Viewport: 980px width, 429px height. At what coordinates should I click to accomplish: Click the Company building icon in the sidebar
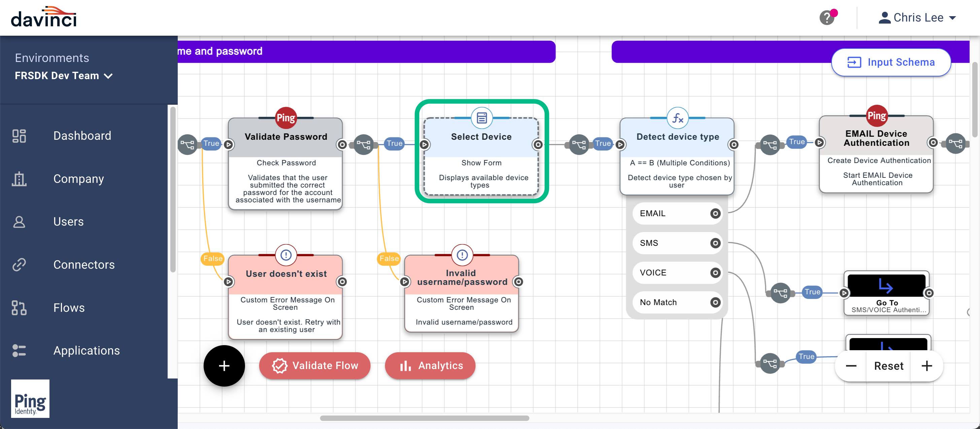pos(20,179)
